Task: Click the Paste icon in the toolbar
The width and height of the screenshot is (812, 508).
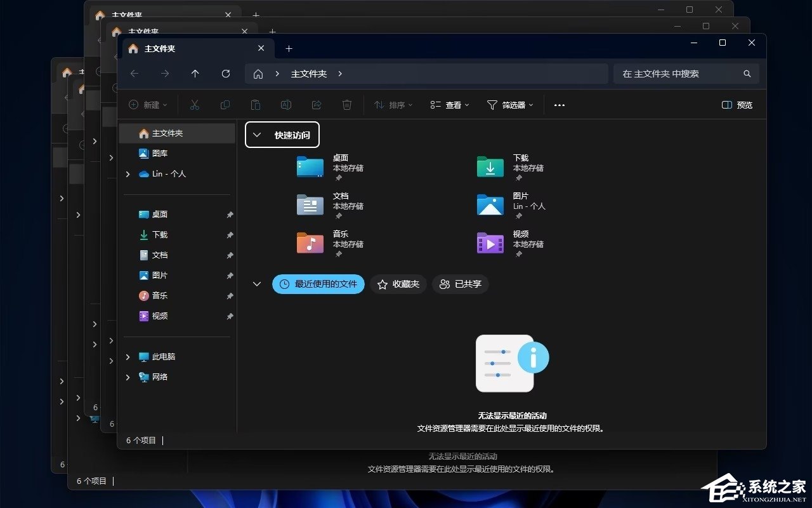Action: 256,105
